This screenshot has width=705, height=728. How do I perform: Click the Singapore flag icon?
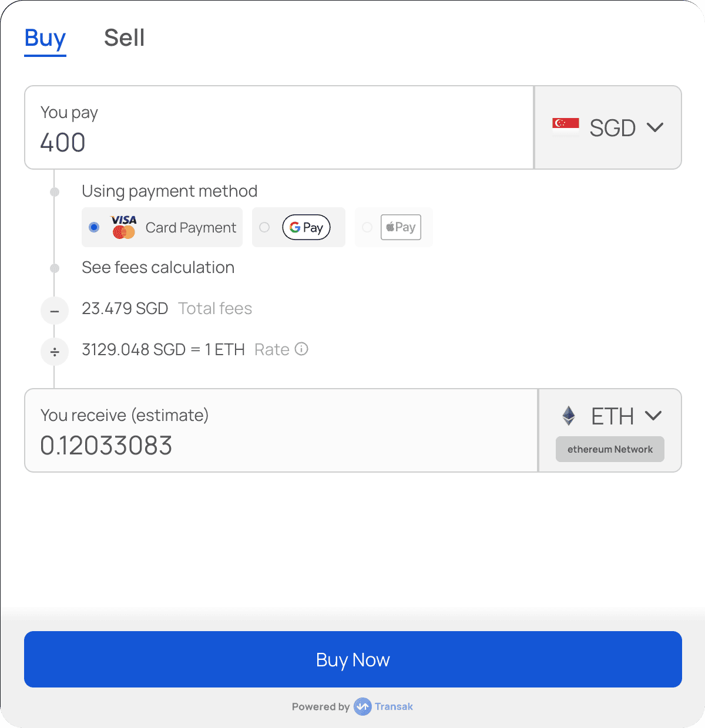[566, 127]
